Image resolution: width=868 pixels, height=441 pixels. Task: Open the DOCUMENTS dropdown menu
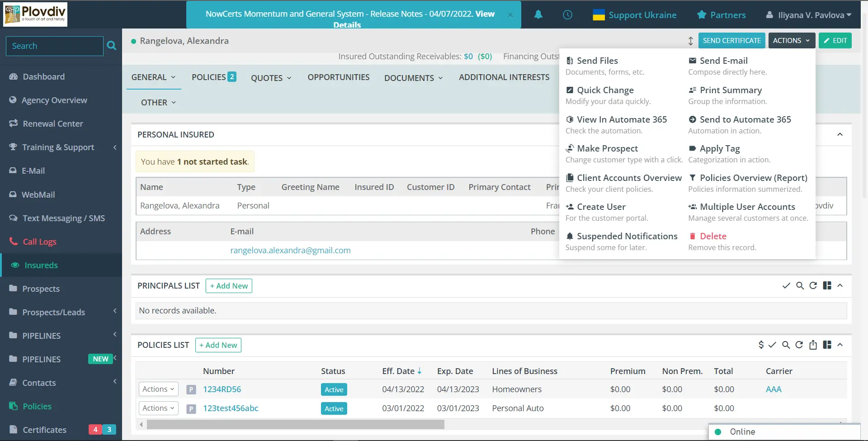click(413, 77)
